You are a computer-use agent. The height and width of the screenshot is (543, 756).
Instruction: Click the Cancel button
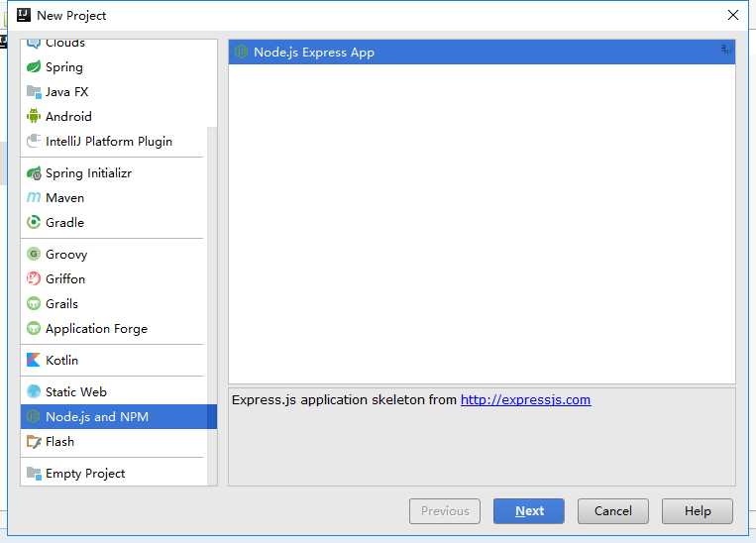click(613, 511)
